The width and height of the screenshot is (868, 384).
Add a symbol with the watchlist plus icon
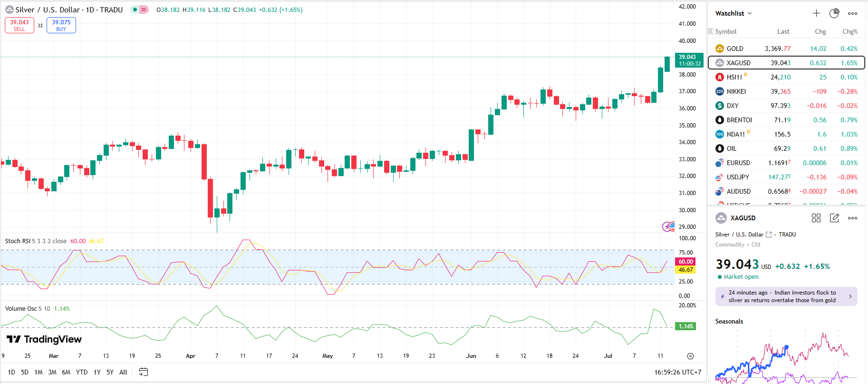click(816, 13)
